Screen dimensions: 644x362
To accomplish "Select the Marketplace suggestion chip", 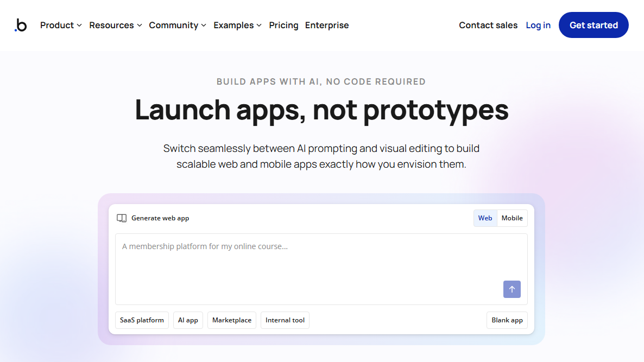I will click(232, 320).
